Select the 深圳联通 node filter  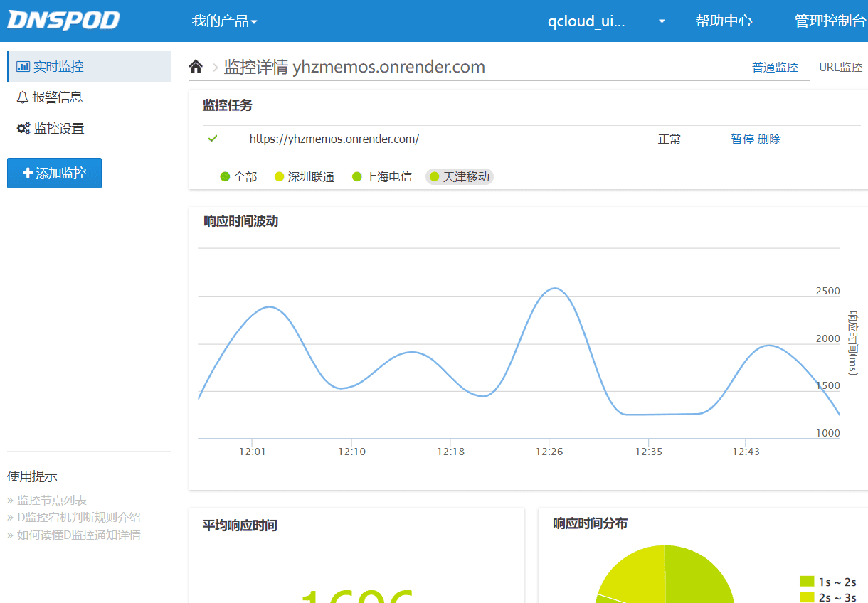click(x=304, y=177)
